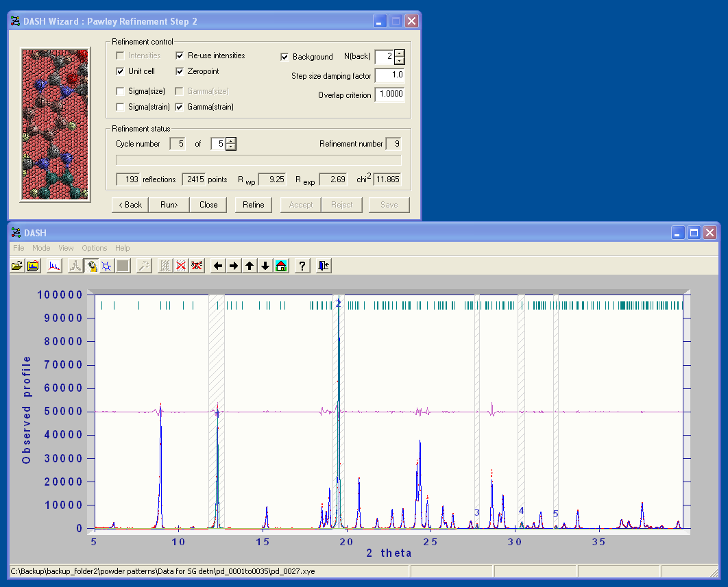Toggle the Background checkbox
728x587 pixels.
click(x=284, y=57)
